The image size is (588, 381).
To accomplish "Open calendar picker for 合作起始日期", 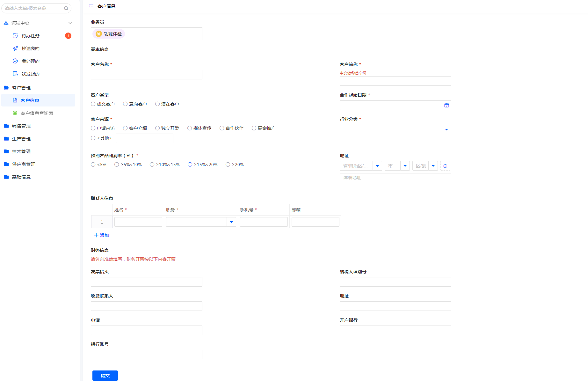I will (x=446, y=105).
